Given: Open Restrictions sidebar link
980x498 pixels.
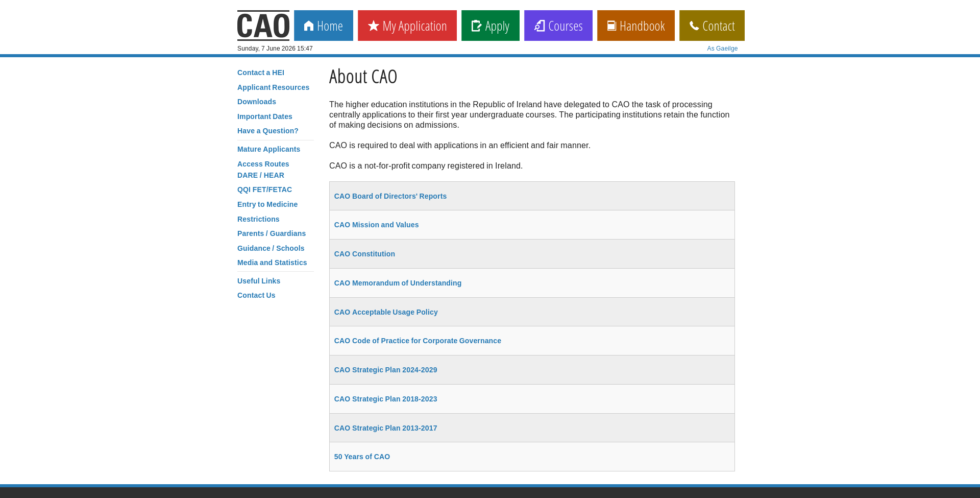Looking at the screenshot, I should click(258, 219).
